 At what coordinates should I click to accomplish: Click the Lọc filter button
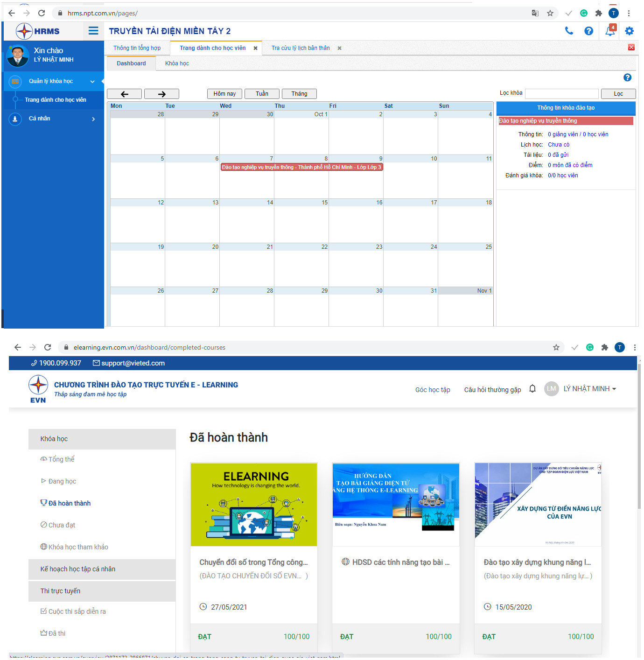pos(618,94)
